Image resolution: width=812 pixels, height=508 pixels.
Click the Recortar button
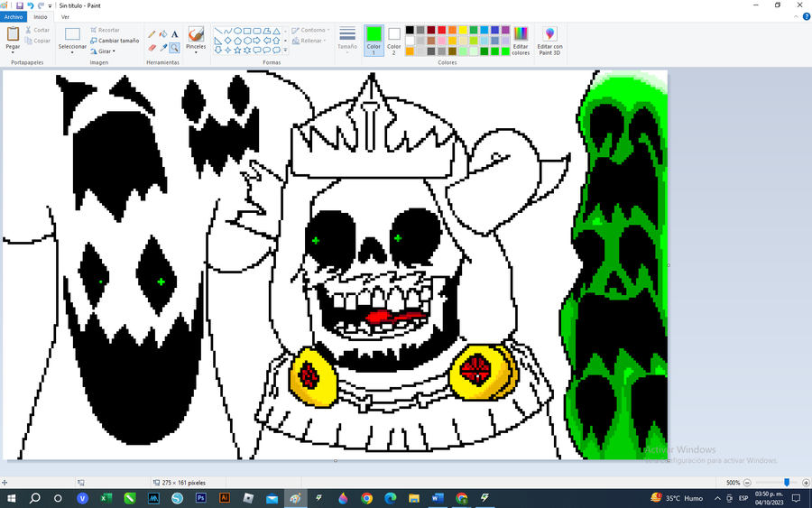tap(106, 30)
